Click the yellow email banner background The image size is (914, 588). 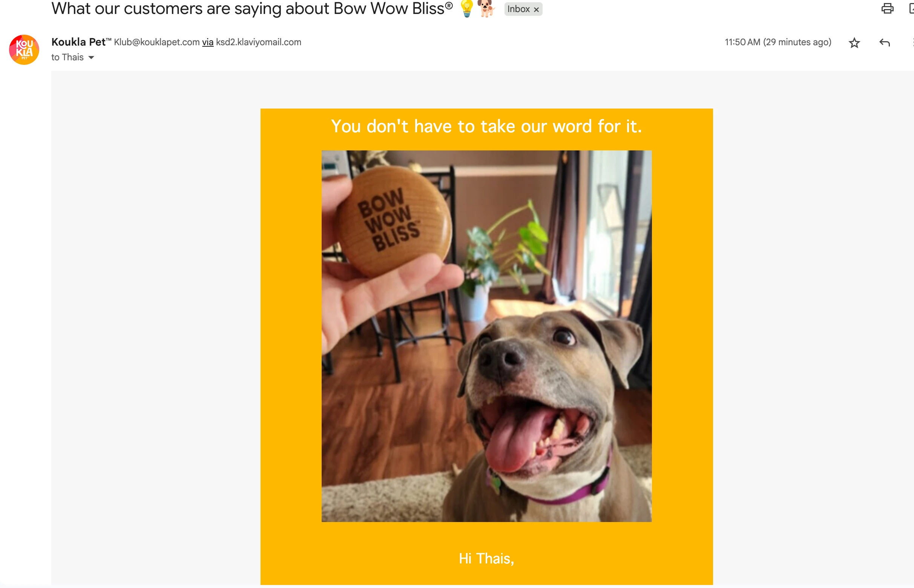pos(290,305)
